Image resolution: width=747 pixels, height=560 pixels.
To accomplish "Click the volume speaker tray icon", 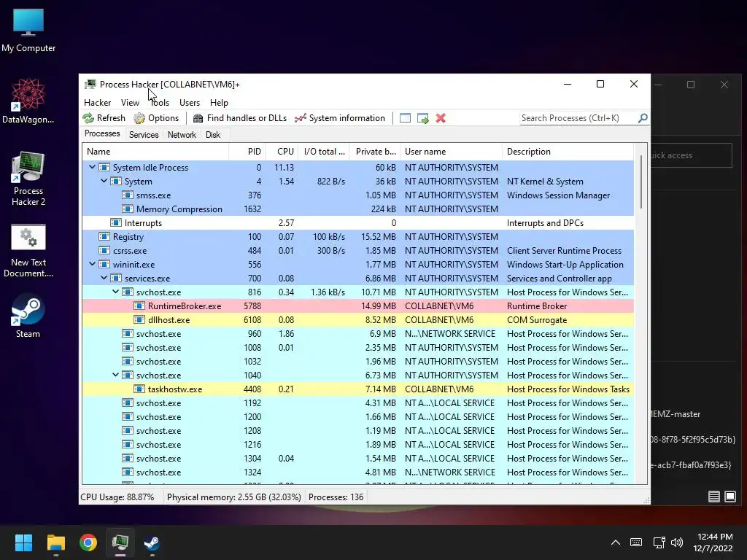I will [x=676, y=542].
